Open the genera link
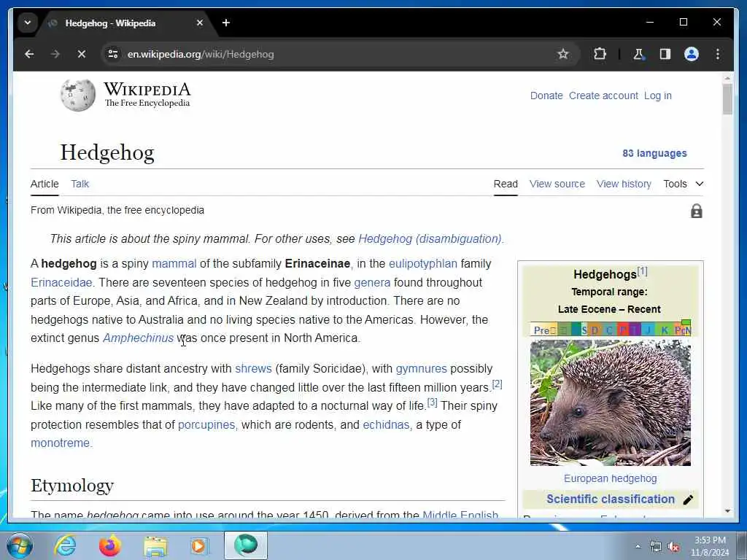Viewport: 747px width, 560px height. point(372,283)
